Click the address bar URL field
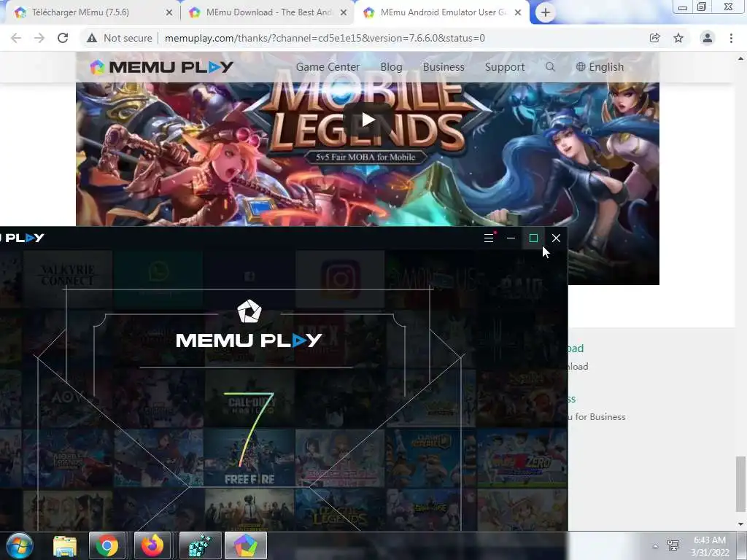This screenshot has width=747, height=560. pos(325,38)
